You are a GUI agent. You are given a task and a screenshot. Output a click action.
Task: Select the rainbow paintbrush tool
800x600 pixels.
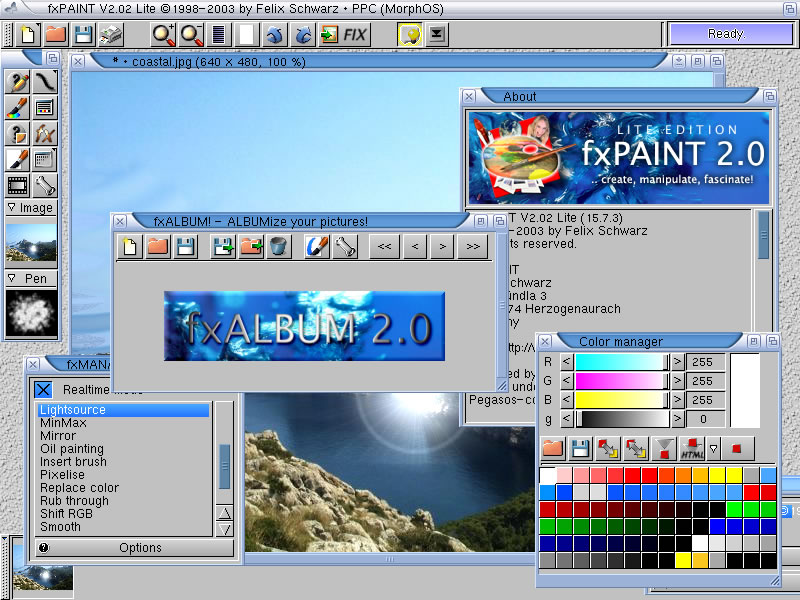[18, 108]
